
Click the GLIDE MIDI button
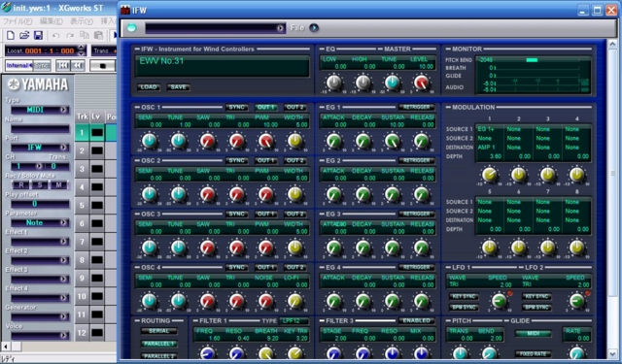[x=534, y=334]
